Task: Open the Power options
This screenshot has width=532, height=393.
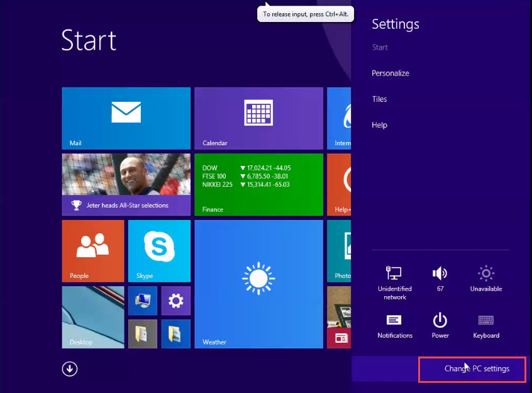Action: 440,325
